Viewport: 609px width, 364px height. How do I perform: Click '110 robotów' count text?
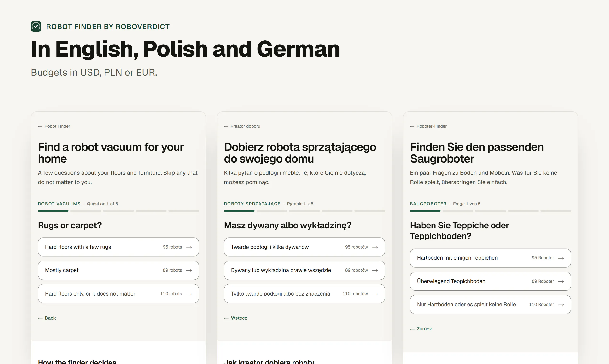[x=355, y=294]
